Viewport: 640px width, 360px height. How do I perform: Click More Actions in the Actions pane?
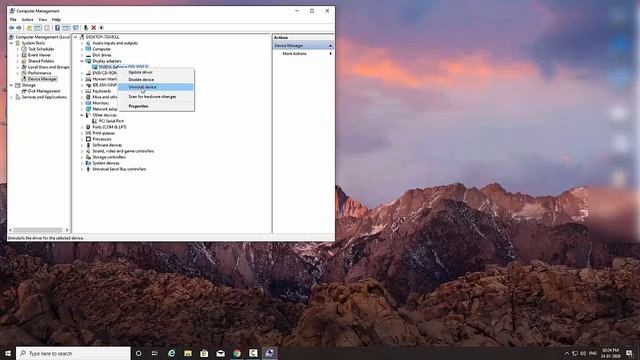[x=294, y=53]
